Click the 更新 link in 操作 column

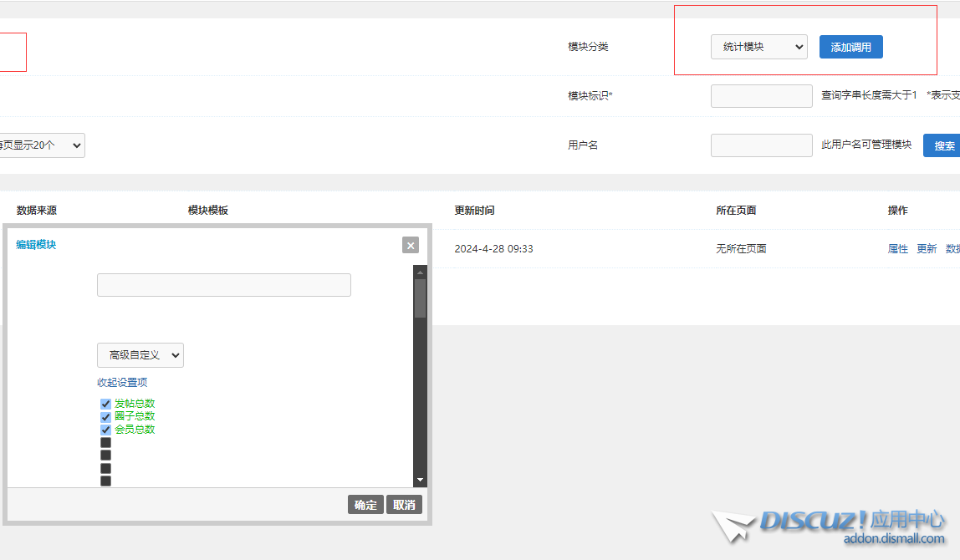927,249
